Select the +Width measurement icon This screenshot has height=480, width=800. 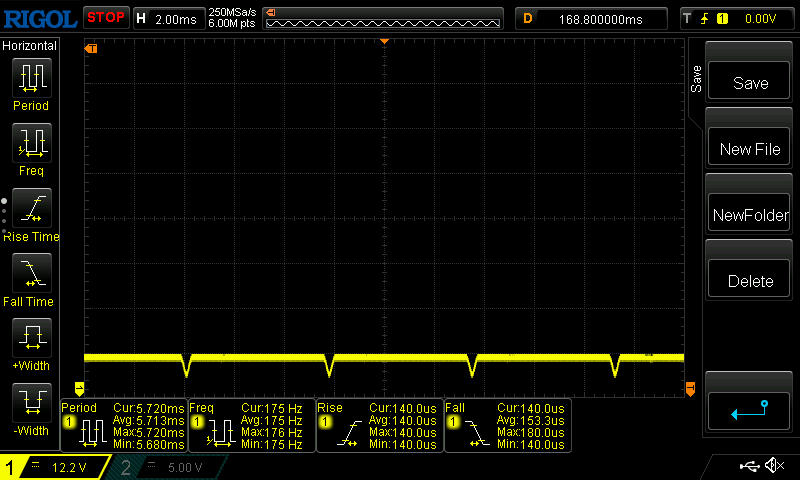coord(32,337)
